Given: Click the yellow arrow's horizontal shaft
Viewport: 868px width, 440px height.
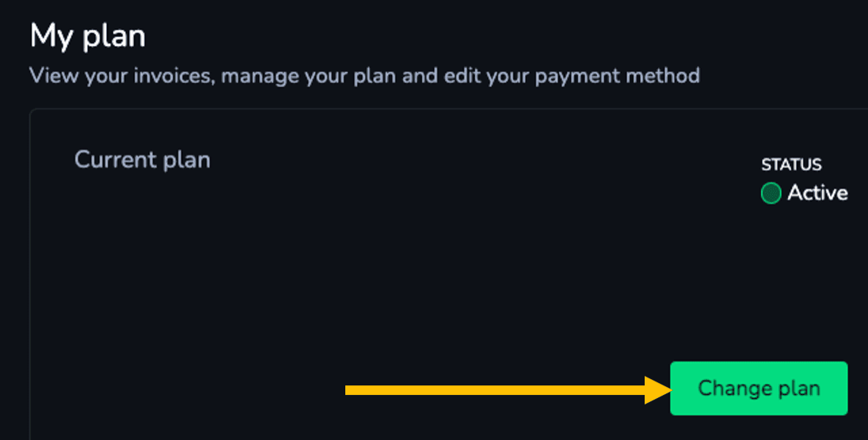Looking at the screenshot, I should pyautogui.click(x=495, y=390).
